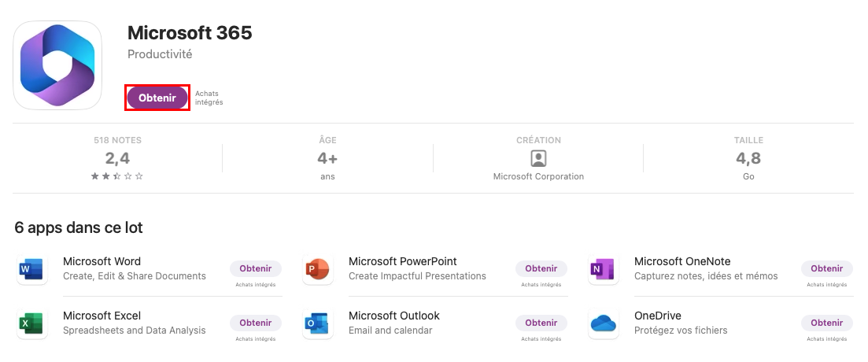
Task: Open the Microsoft PowerPoint icon
Action: (317, 269)
